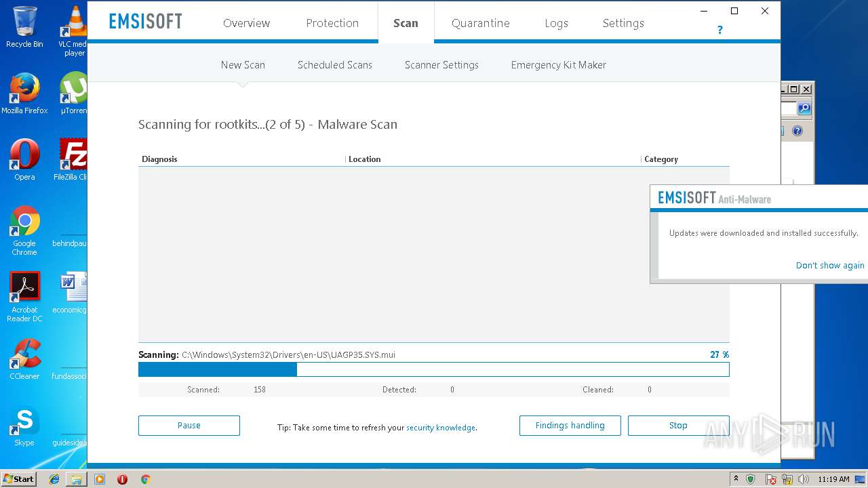
Task: Stop the malware scan
Action: coord(679,426)
